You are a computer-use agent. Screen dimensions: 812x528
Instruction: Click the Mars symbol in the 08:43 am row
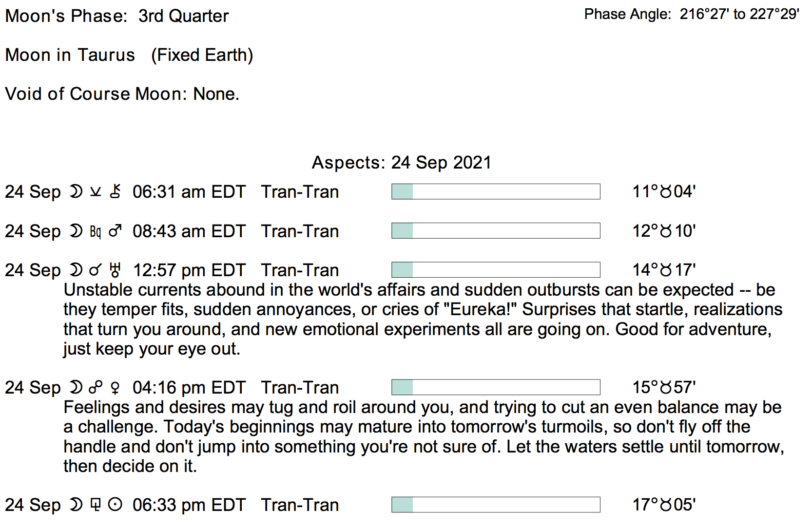coord(115,231)
